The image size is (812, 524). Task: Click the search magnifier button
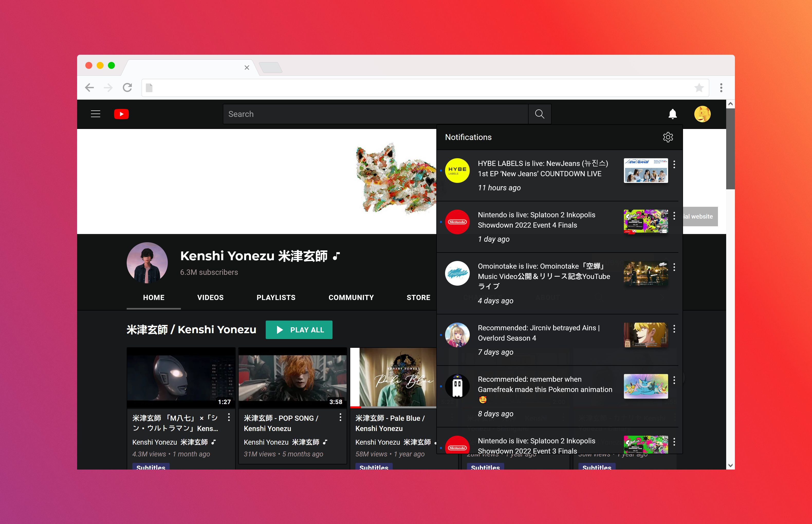click(539, 114)
